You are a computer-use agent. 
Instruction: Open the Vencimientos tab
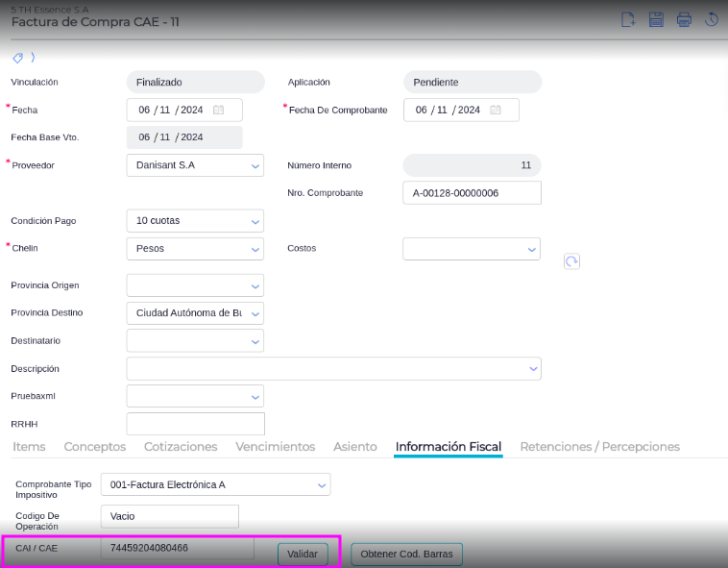(275, 447)
